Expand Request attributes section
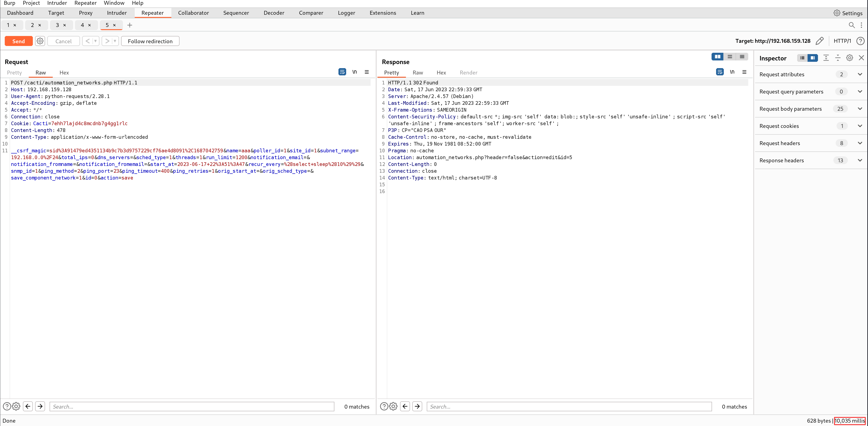Image resolution: width=868 pixels, height=426 pixels. click(x=811, y=74)
